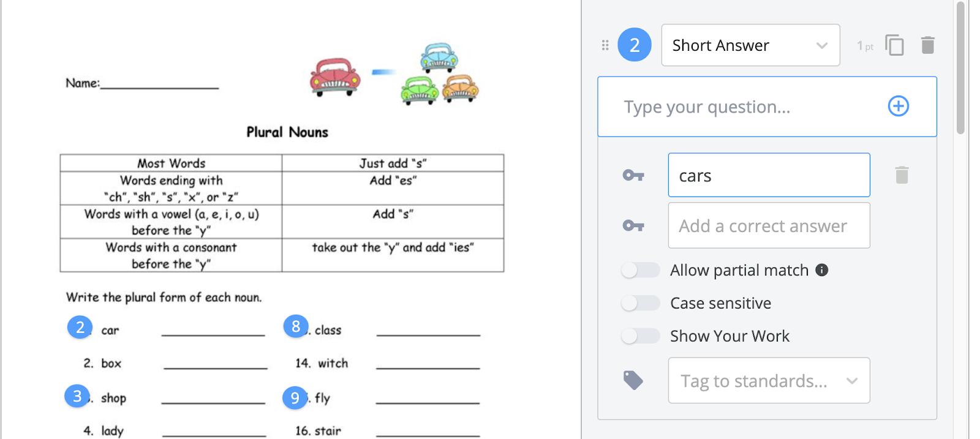Select question marker 8 next to class

tap(296, 326)
